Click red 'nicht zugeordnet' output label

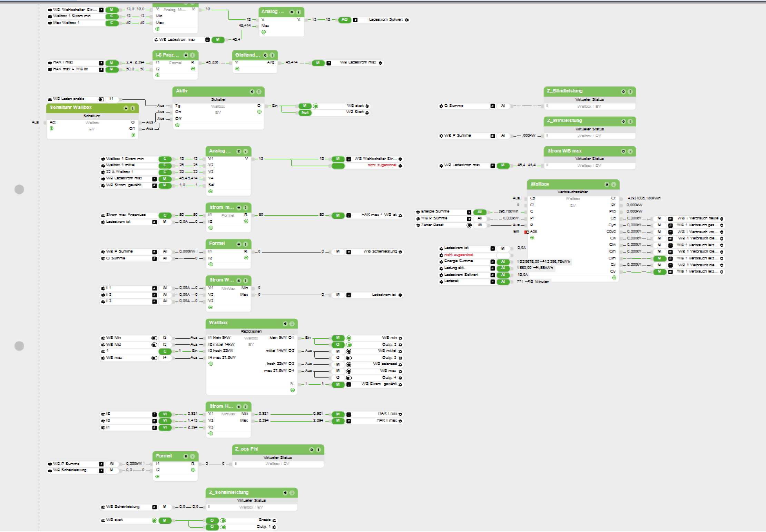[382, 166]
